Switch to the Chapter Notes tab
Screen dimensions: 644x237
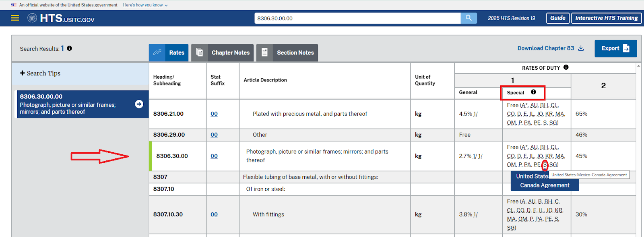222,53
